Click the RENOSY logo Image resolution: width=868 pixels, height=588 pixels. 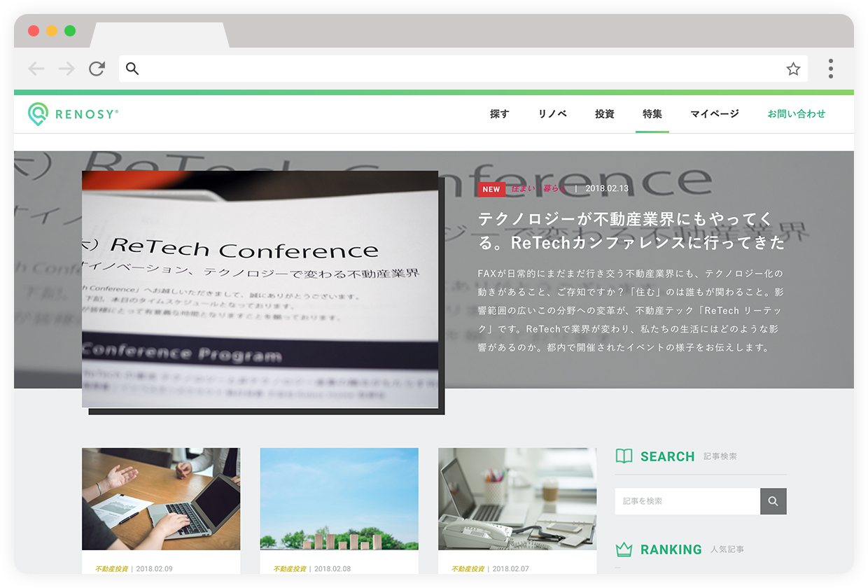tap(73, 114)
